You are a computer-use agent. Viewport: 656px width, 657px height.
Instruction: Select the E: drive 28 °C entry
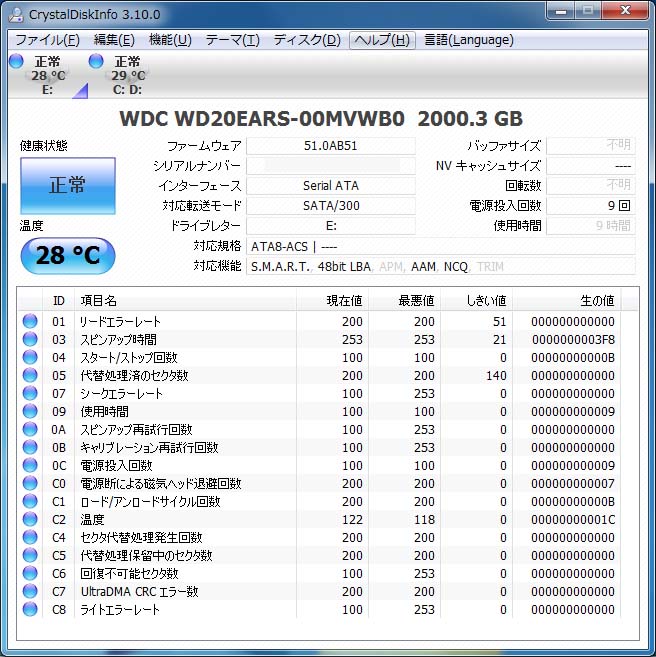pos(47,75)
